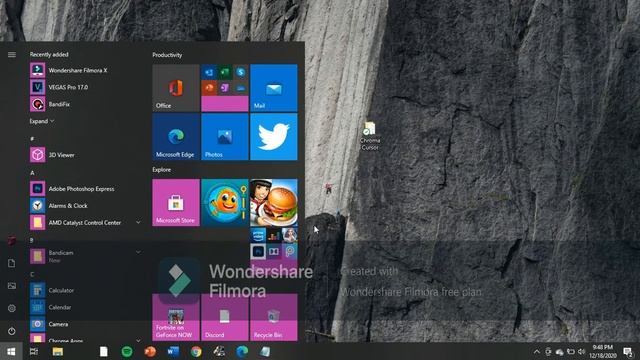This screenshot has height=360, width=640.
Task: Open the Recycle Bin tile
Action: coord(274,317)
